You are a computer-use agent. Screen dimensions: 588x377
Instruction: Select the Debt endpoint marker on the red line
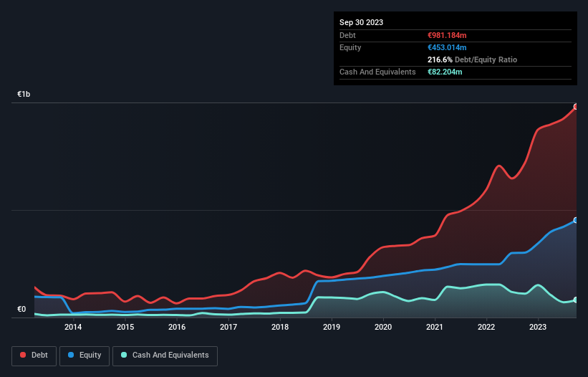(x=576, y=107)
